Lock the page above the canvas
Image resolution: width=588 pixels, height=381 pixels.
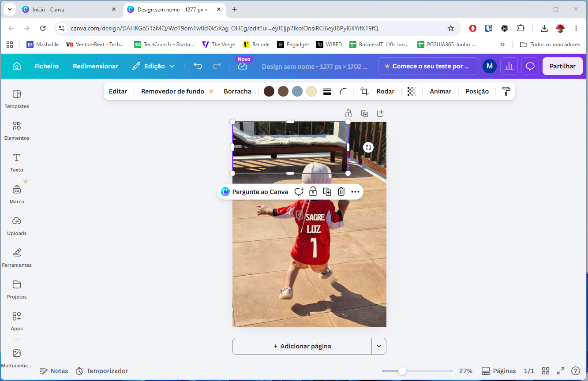(x=348, y=113)
